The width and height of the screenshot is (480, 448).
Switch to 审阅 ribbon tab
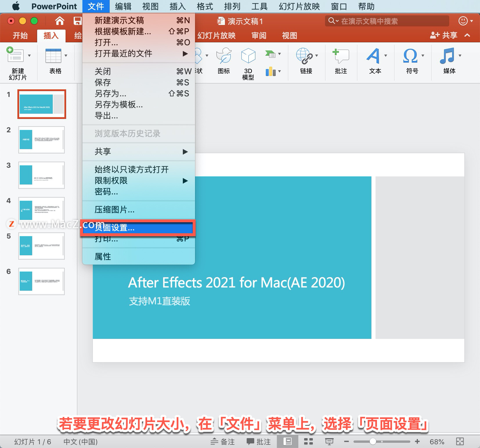pyautogui.click(x=259, y=36)
